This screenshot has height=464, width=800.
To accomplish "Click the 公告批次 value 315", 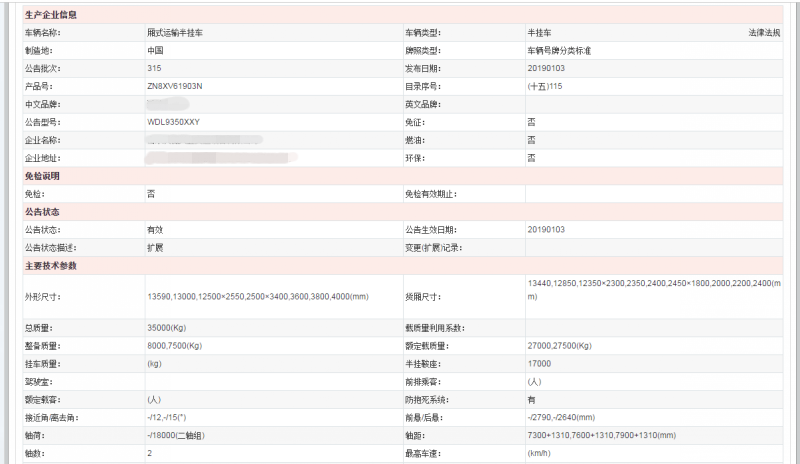I will tap(154, 68).
